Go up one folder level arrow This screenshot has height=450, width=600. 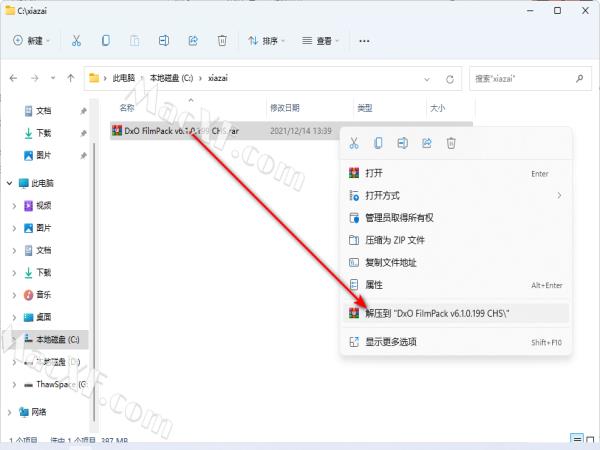[71, 78]
